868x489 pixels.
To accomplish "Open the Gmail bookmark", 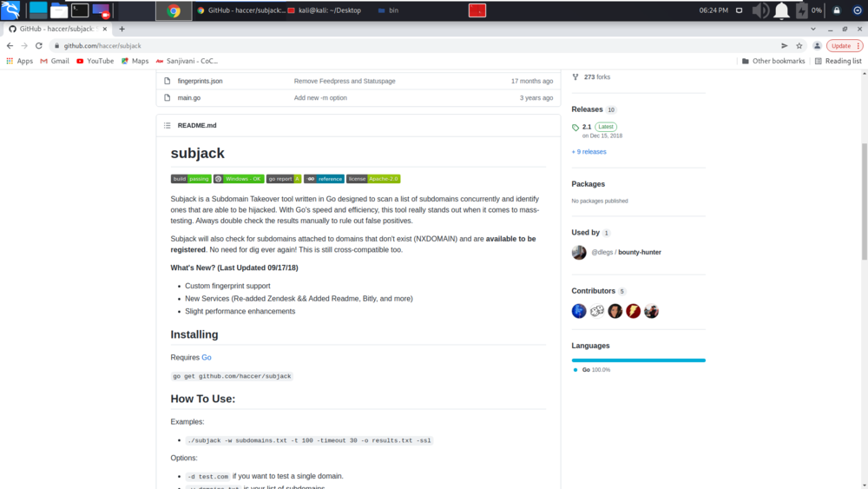I will click(x=55, y=61).
